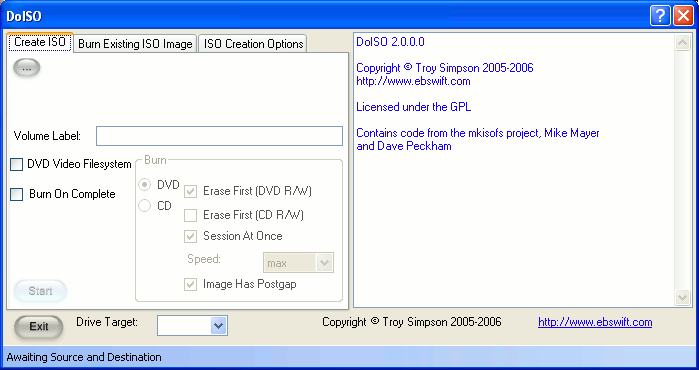Viewport: 699px width, 370px height.
Task: Click the 'Volume Label:' label
Action: (47, 136)
